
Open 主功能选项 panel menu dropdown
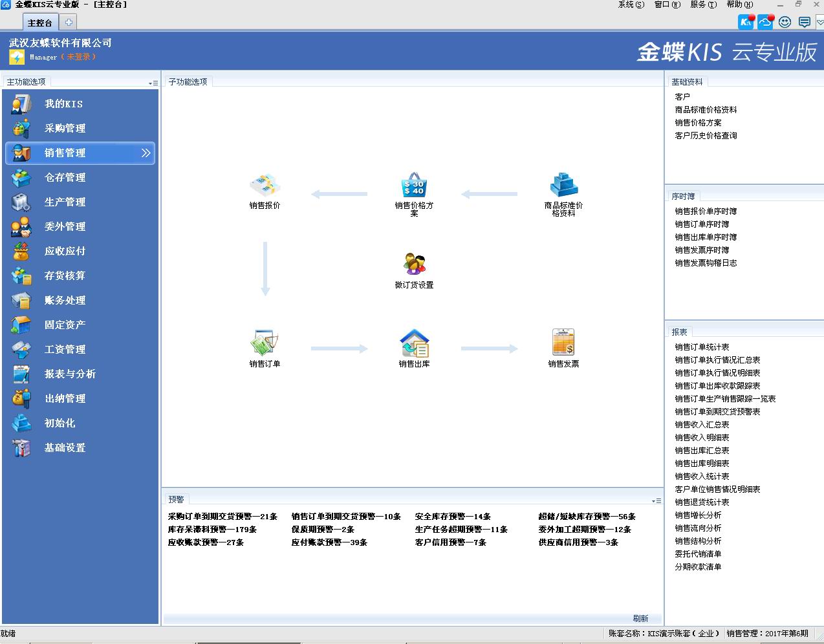(x=153, y=83)
